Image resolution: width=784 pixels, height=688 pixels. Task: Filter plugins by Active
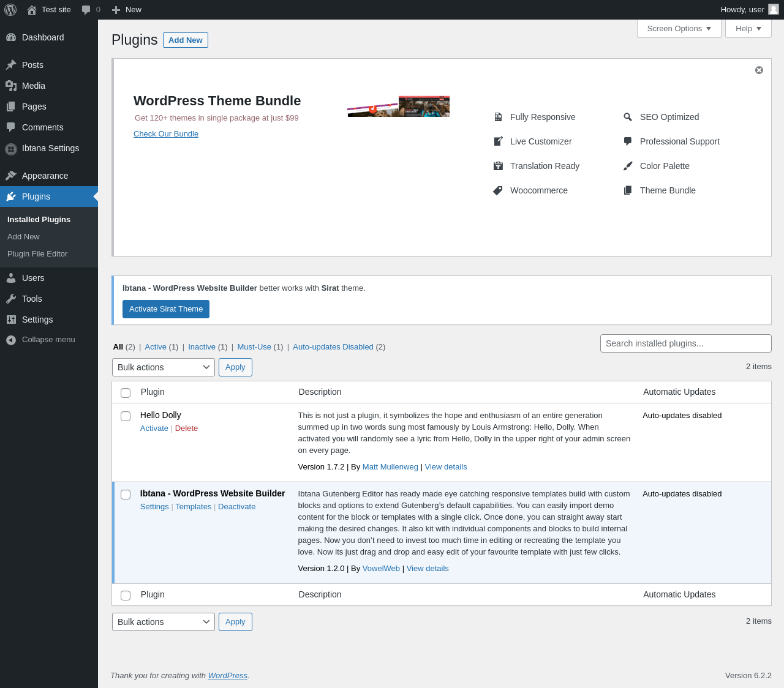[x=156, y=347]
